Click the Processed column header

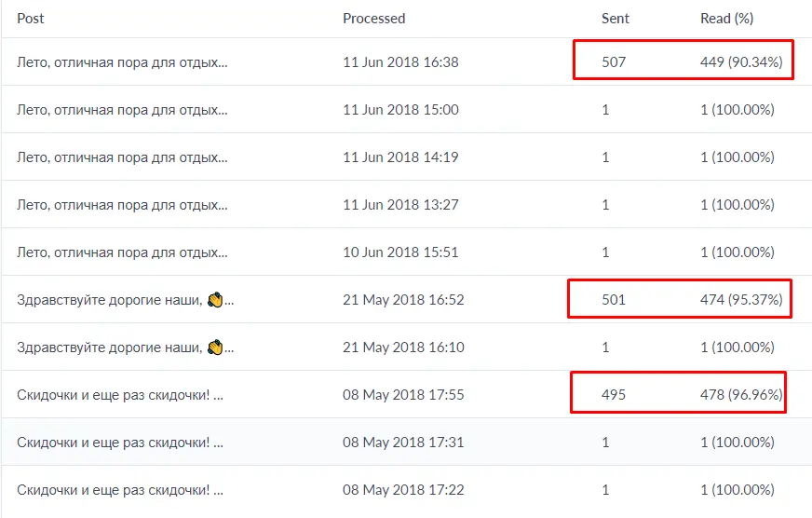pyautogui.click(x=374, y=19)
